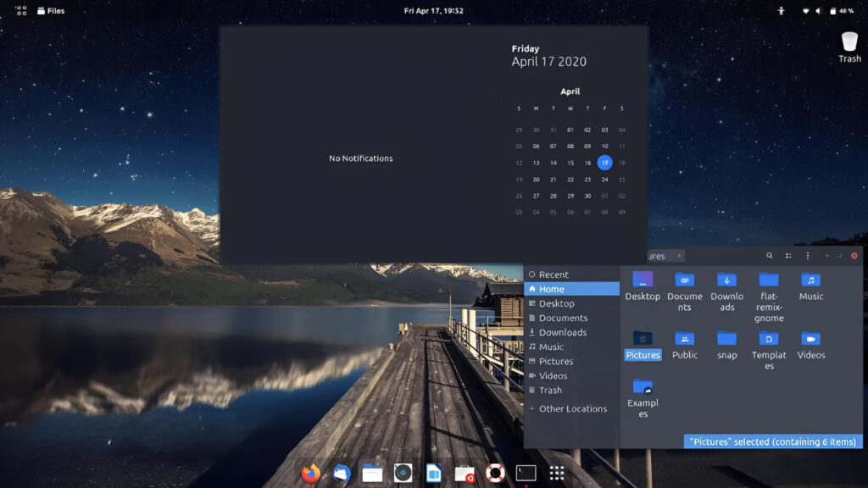The image size is (868, 488).
Task: Open a Terminal from the dock
Action: click(x=526, y=474)
